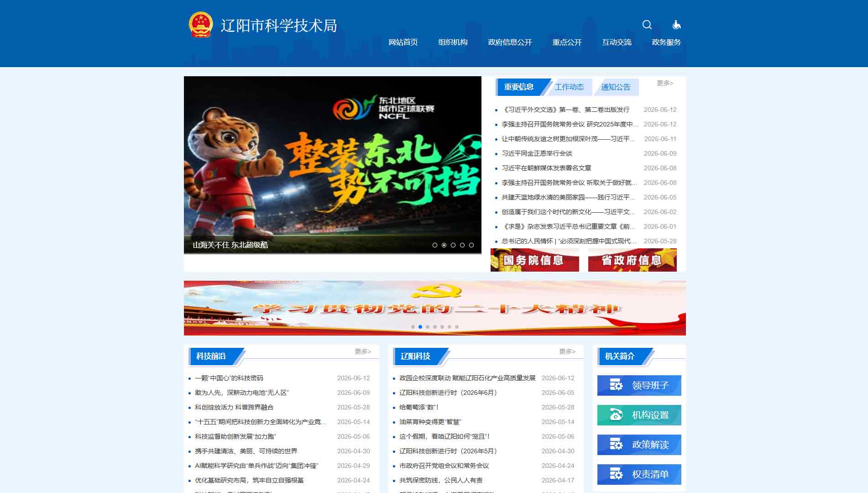This screenshot has width=868, height=493.
Task: Select second dot on party banner carousel
Action: [x=420, y=327]
